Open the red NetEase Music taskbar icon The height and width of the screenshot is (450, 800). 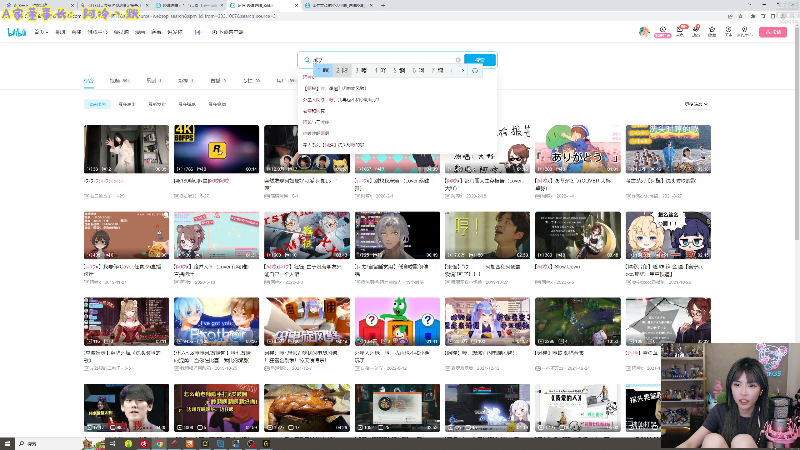coord(143,444)
